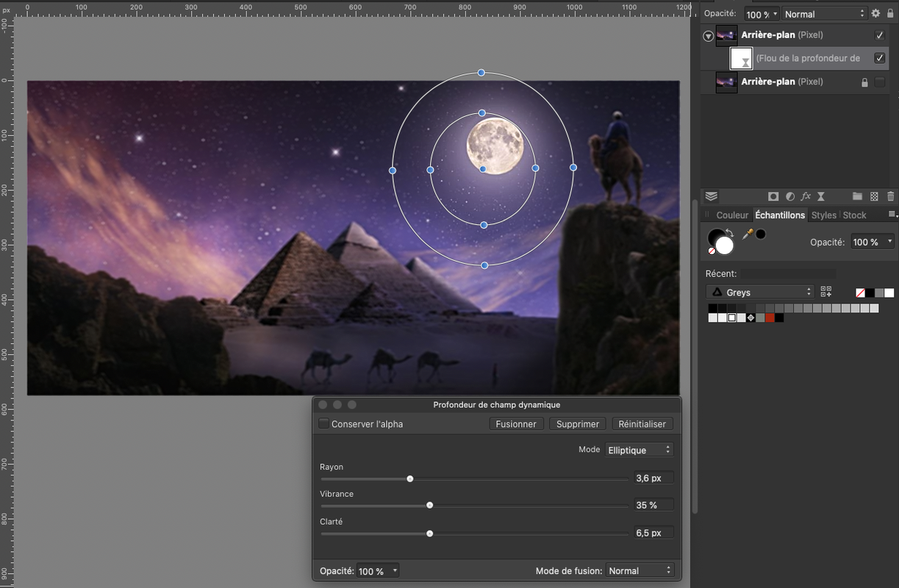Image resolution: width=899 pixels, height=588 pixels.
Task: Open the dialog's Opacité 100 % dropdown
Action: [378, 570]
